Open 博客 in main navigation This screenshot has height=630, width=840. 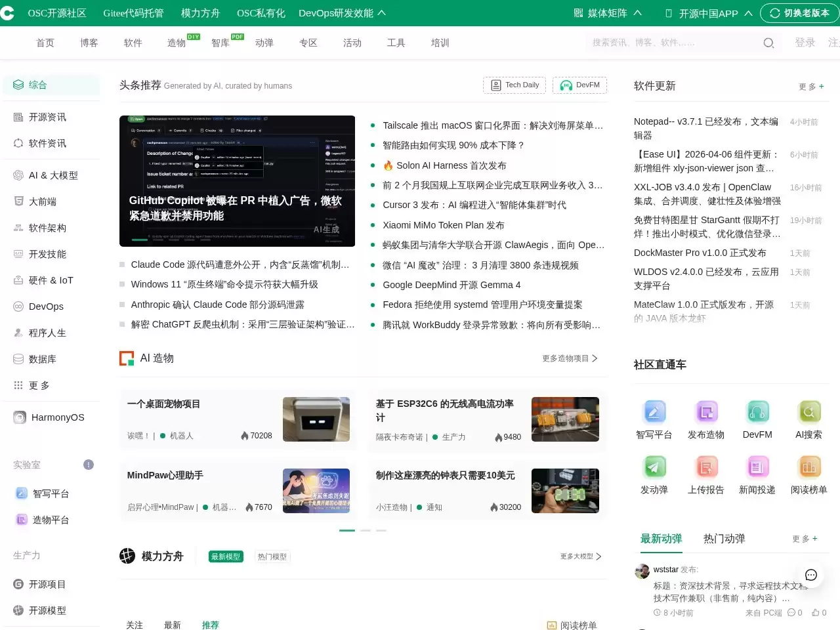click(89, 43)
